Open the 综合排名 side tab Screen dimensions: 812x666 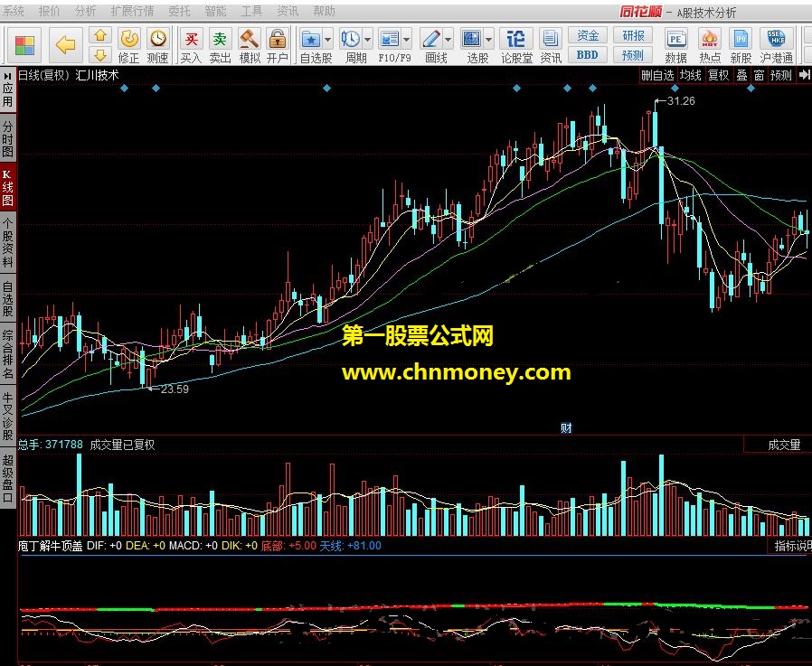pyautogui.click(x=7, y=354)
